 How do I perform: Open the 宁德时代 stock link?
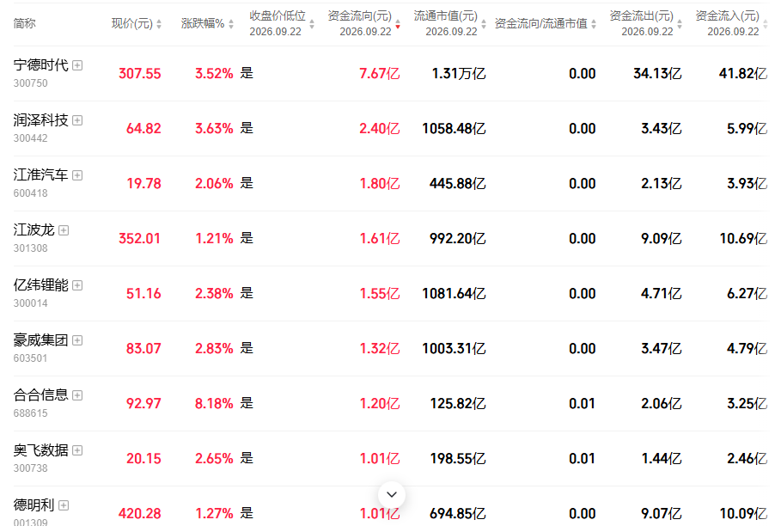pyautogui.click(x=41, y=64)
